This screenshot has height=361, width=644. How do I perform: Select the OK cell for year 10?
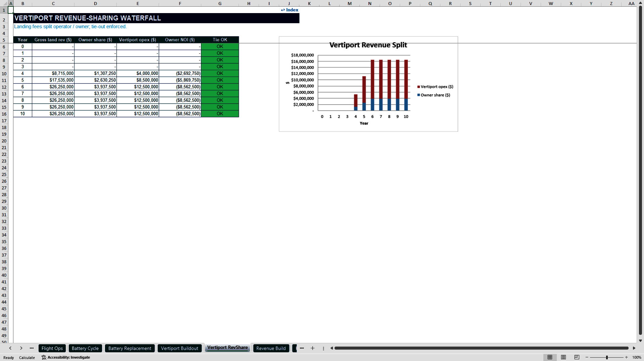(220, 113)
